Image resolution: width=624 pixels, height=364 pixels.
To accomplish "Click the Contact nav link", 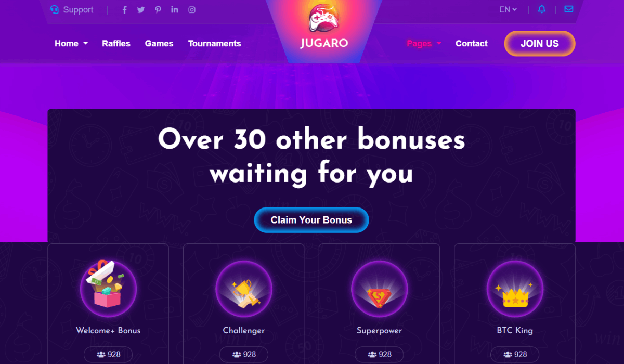I will coord(472,44).
